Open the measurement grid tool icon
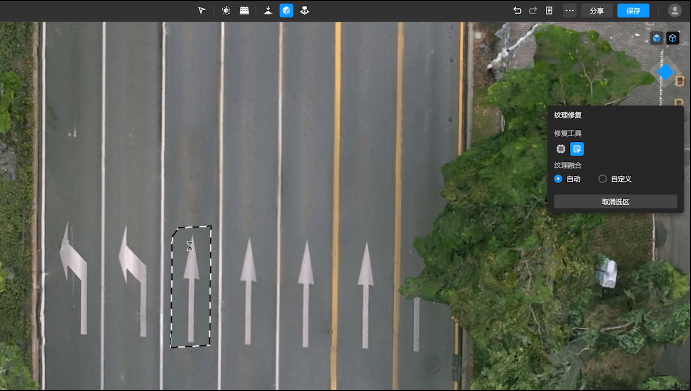Screen dimensions: 691x391 click(x=244, y=10)
